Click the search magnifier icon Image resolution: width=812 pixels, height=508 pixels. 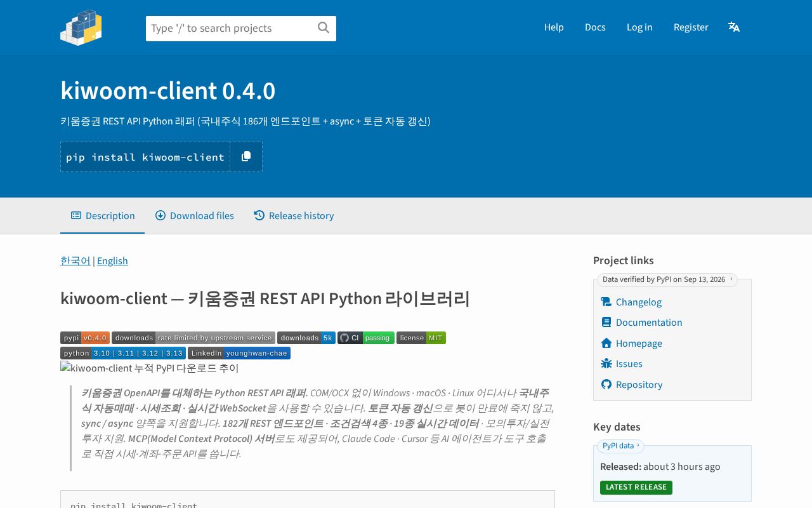(x=324, y=28)
